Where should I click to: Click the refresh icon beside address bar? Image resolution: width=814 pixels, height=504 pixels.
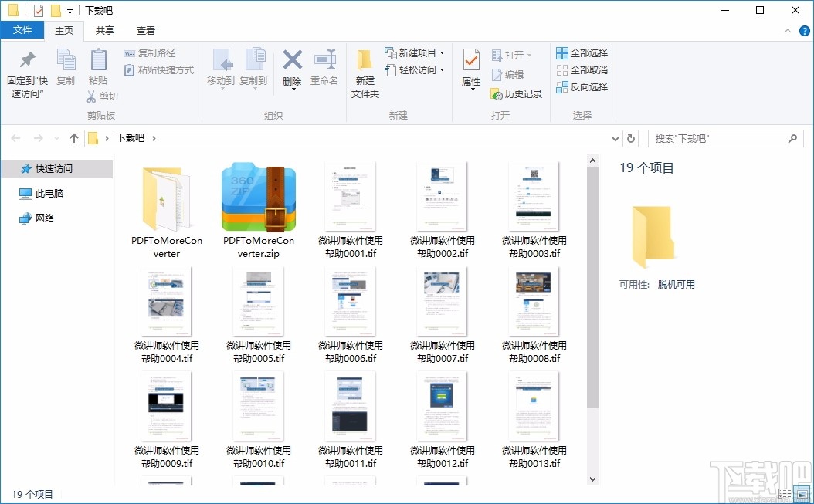point(631,137)
